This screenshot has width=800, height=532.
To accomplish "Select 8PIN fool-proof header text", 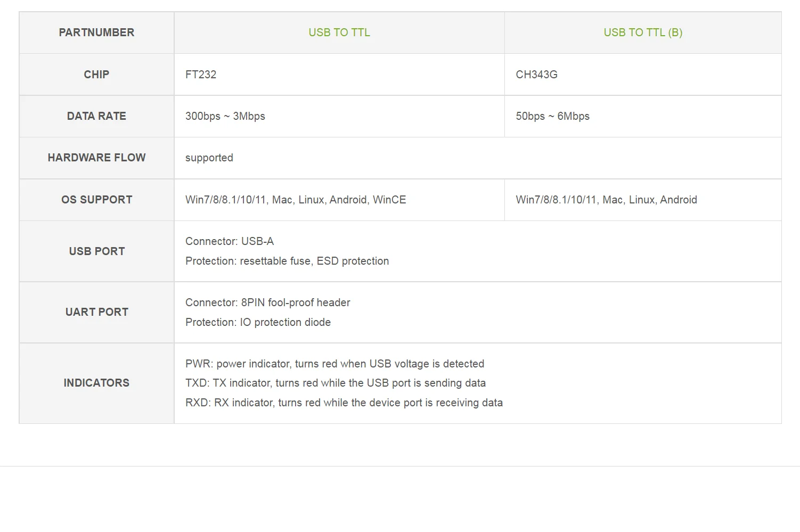I will click(296, 302).
